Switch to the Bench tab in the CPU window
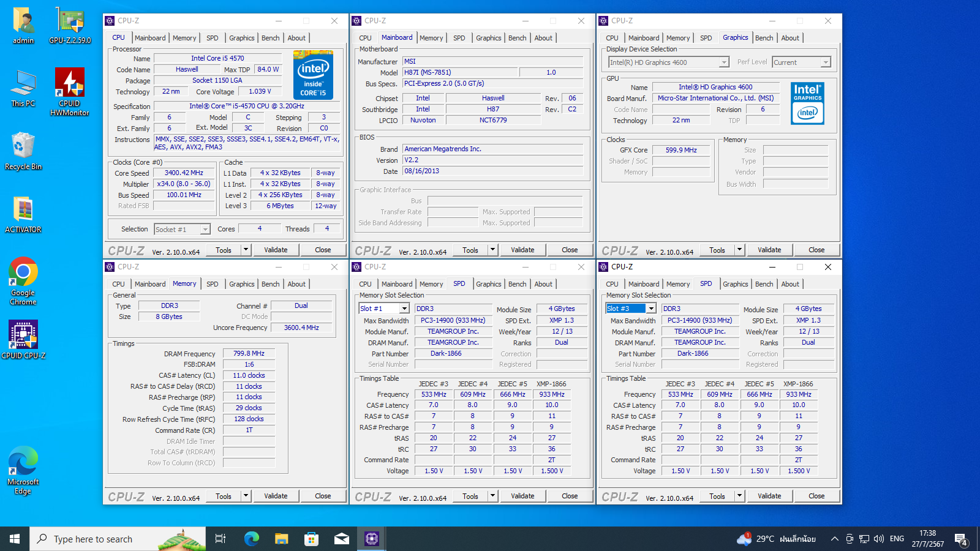 (270, 38)
